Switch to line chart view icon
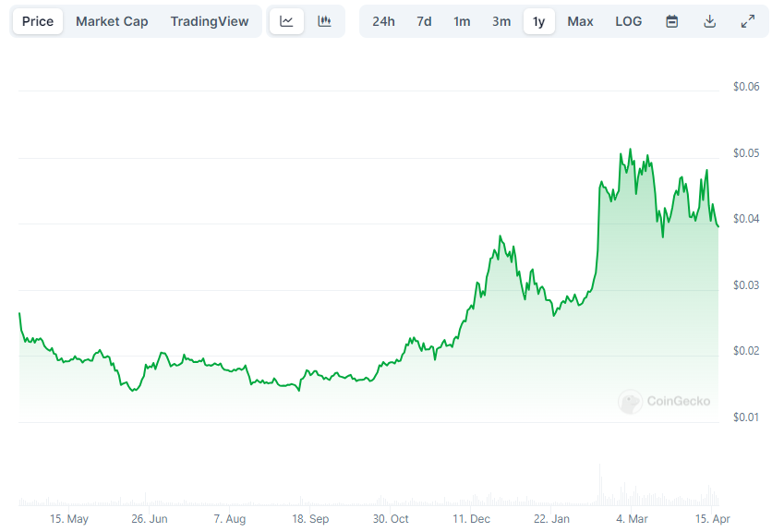Viewport: 772px width, 532px height. 286,21
